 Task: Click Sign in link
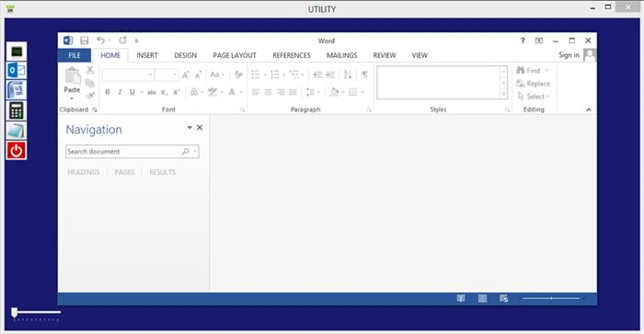(569, 55)
